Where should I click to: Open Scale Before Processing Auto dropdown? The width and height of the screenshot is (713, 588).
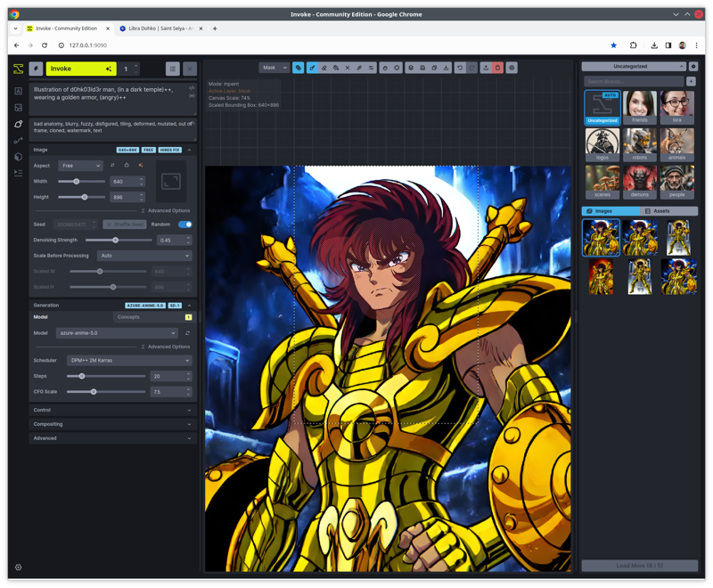[x=144, y=256]
